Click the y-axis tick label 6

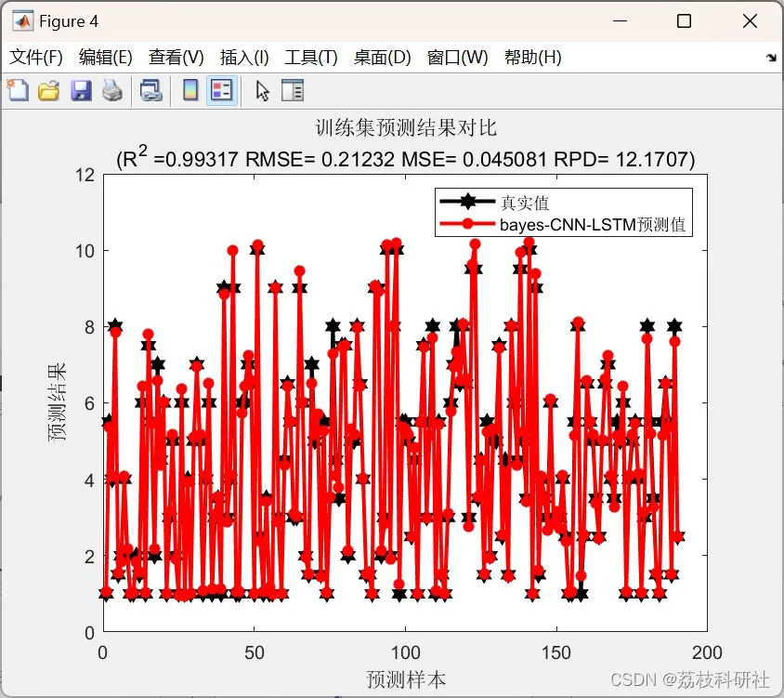(x=89, y=403)
